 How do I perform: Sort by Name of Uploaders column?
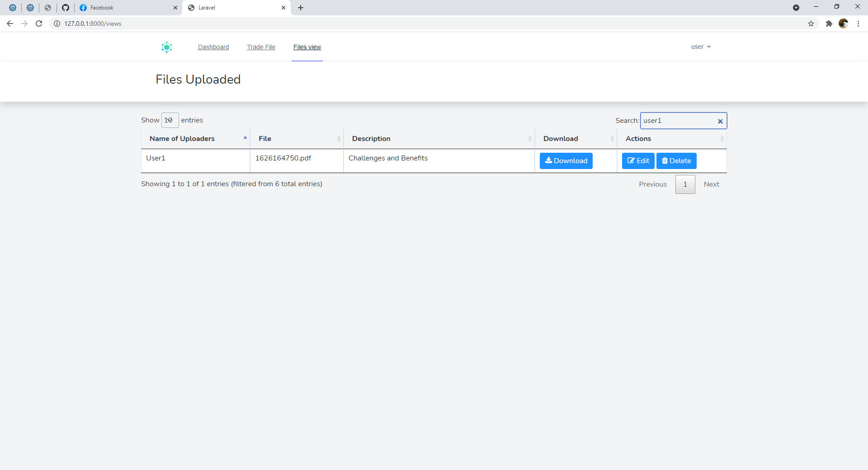point(195,139)
